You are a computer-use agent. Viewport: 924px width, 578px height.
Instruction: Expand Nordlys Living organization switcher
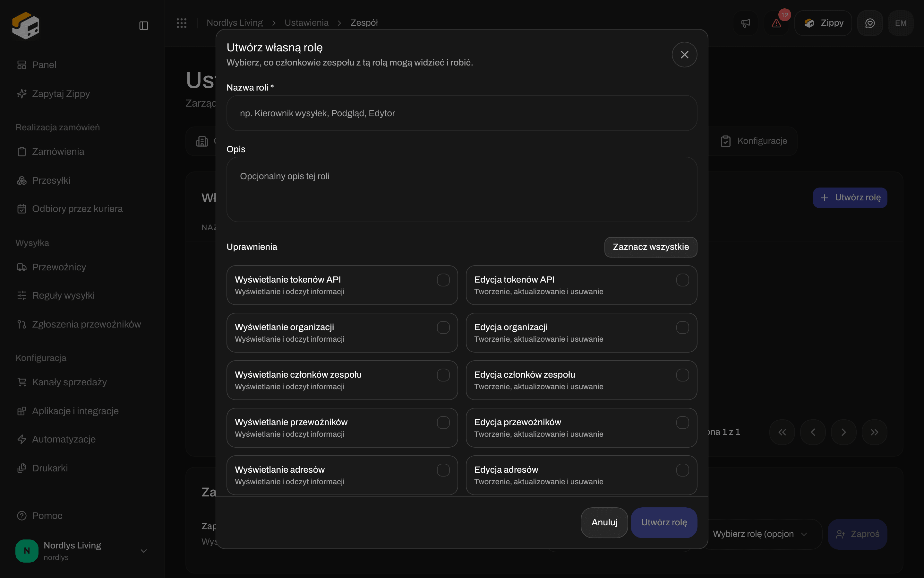tap(82, 551)
